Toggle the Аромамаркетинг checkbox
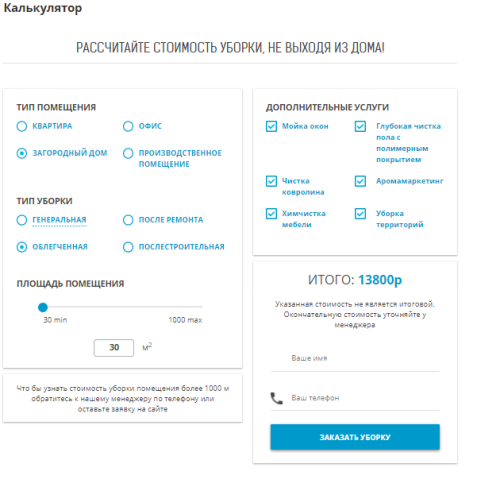Viewport: 500px width, 487px height. tap(360, 181)
